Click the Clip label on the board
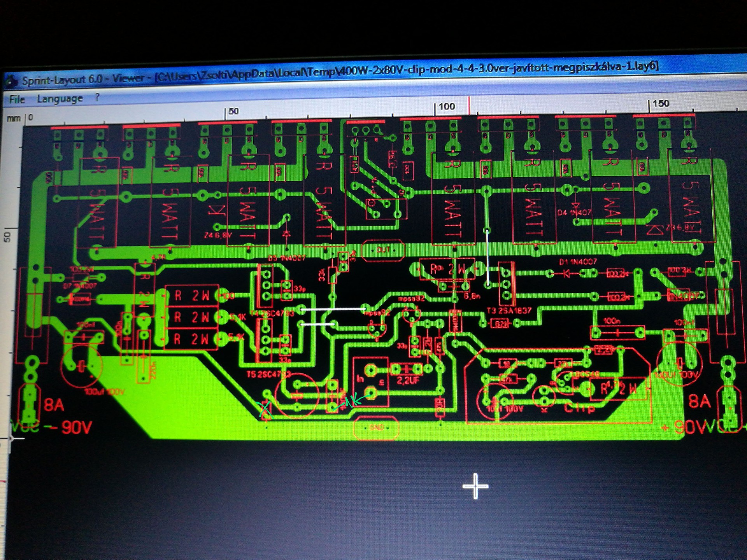The width and height of the screenshot is (747, 560). coord(579,408)
